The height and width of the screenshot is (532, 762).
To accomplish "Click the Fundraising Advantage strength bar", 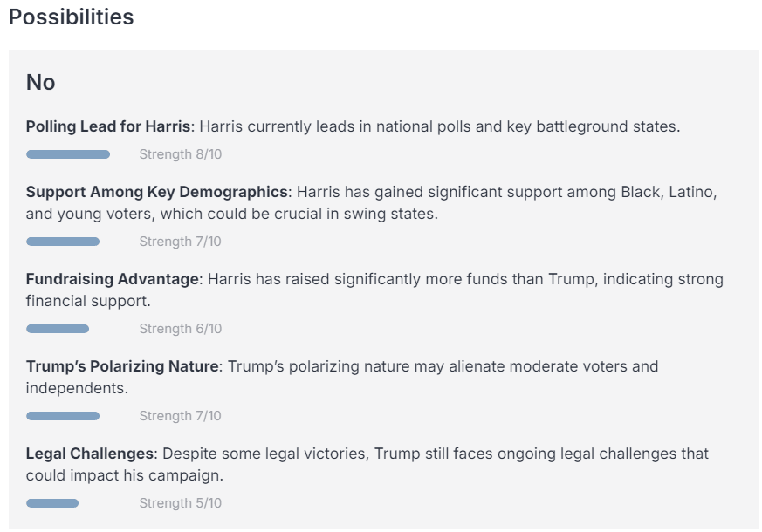I will [58, 329].
